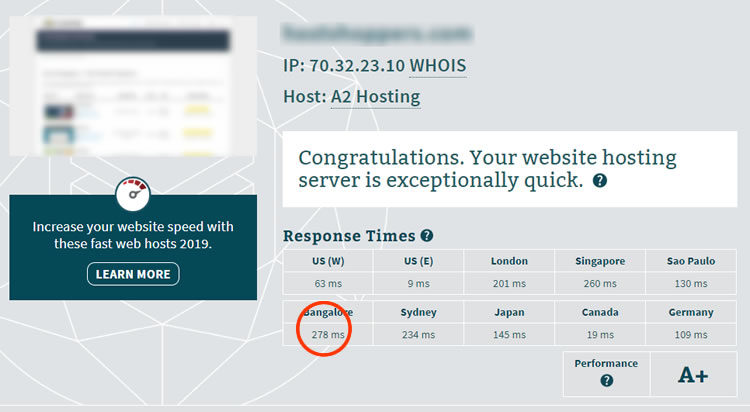Click the 9 ms response value
This screenshot has width=750, height=412.
point(419,283)
